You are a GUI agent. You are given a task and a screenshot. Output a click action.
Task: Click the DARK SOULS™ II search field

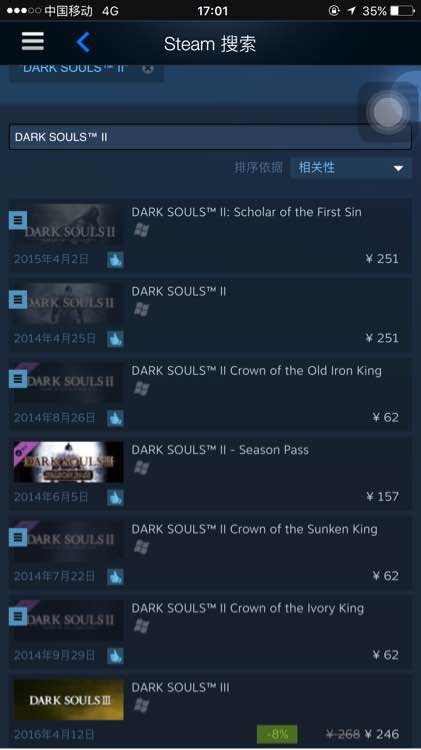click(210, 137)
